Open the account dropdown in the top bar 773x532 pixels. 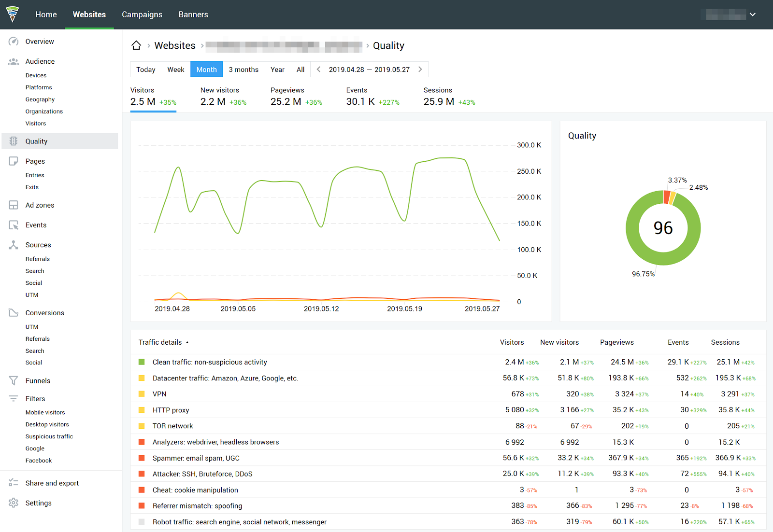point(753,14)
